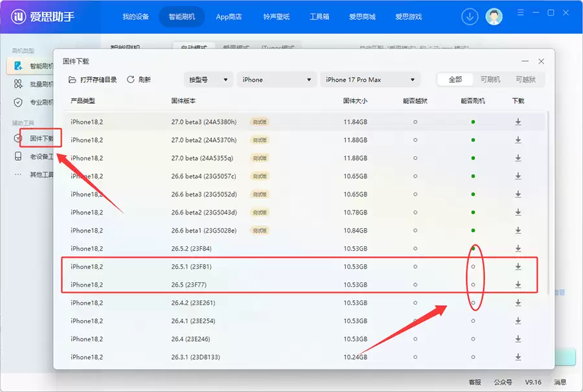Click the 老设备 phone icon in sidebar
This screenshot has width=583, height=392.
[18, 156]
